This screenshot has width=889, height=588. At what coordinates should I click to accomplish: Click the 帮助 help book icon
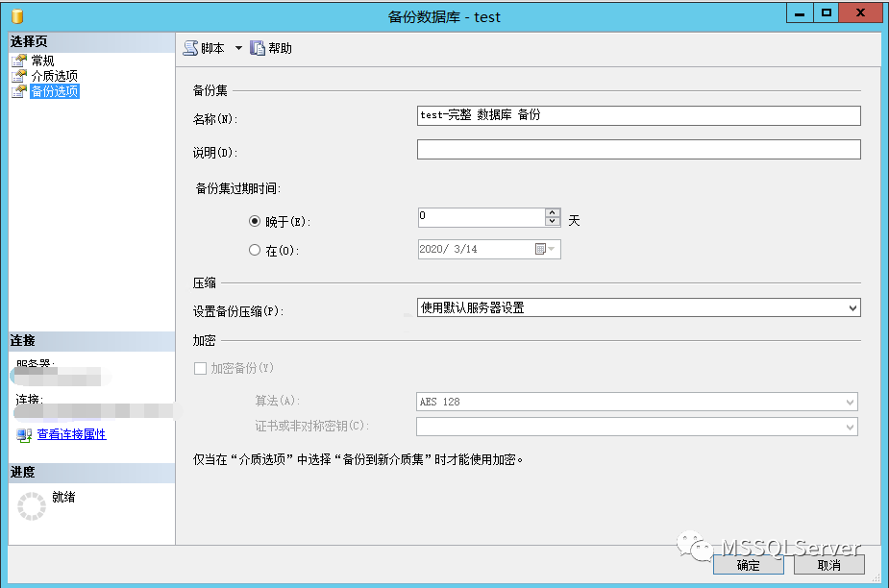coord(258,48)
